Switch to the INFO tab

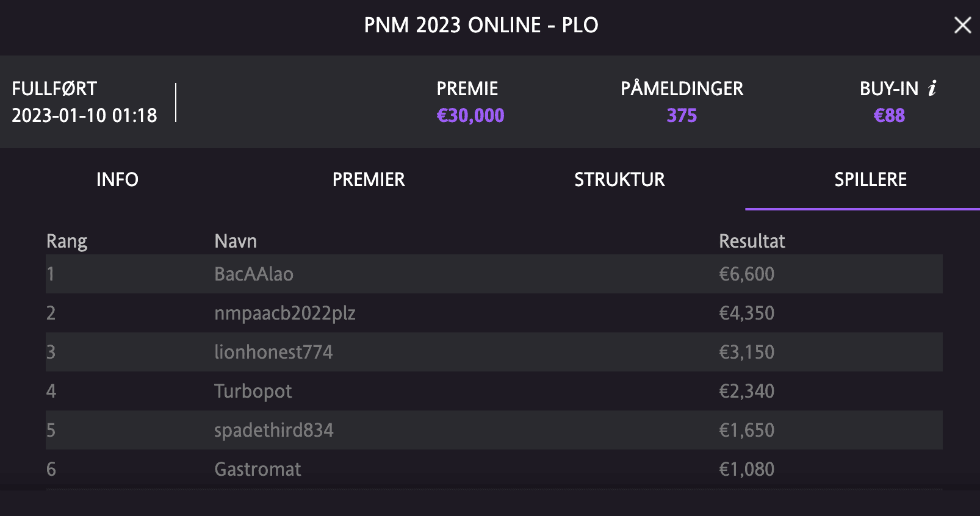[x=117, y=179]
